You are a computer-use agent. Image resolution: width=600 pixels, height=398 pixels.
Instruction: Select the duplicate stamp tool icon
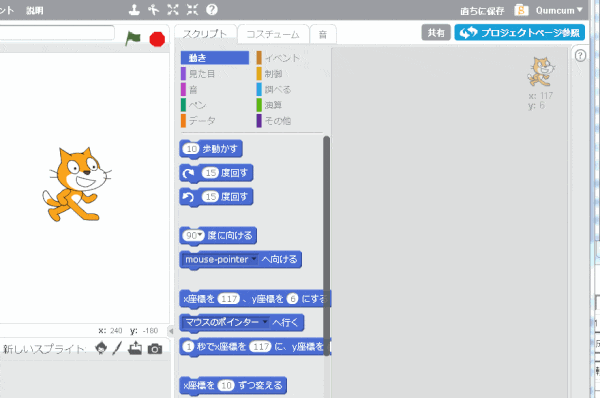pos(134,10)
